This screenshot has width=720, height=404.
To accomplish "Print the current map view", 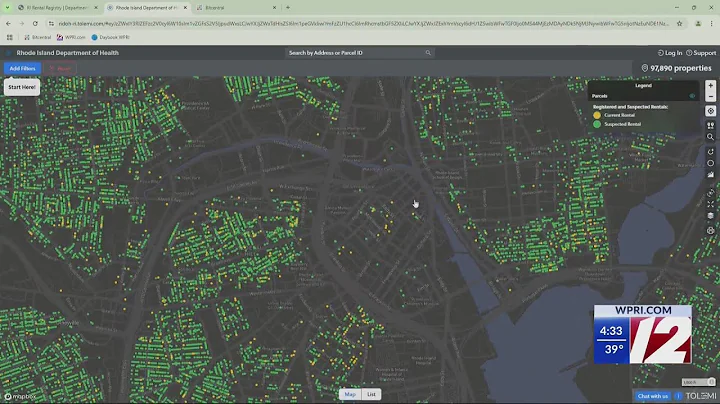I will pyautogui.click(x=710, y=231).
